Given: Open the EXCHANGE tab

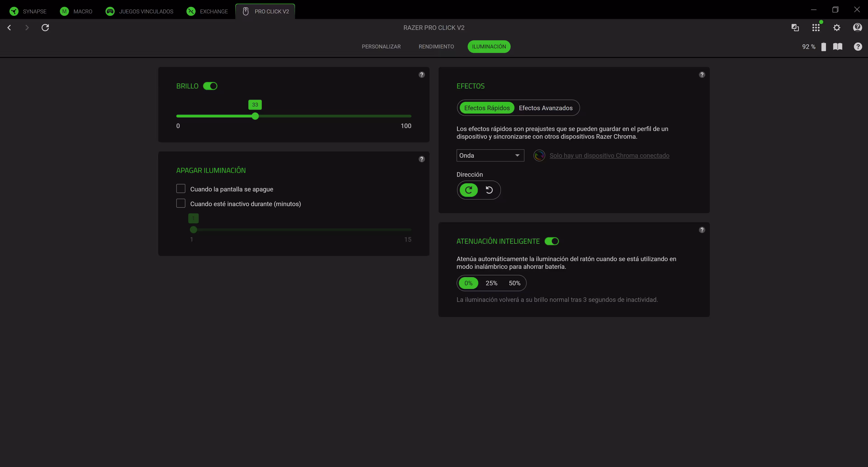Looking at the screenshot, I should tap(207, 12).
